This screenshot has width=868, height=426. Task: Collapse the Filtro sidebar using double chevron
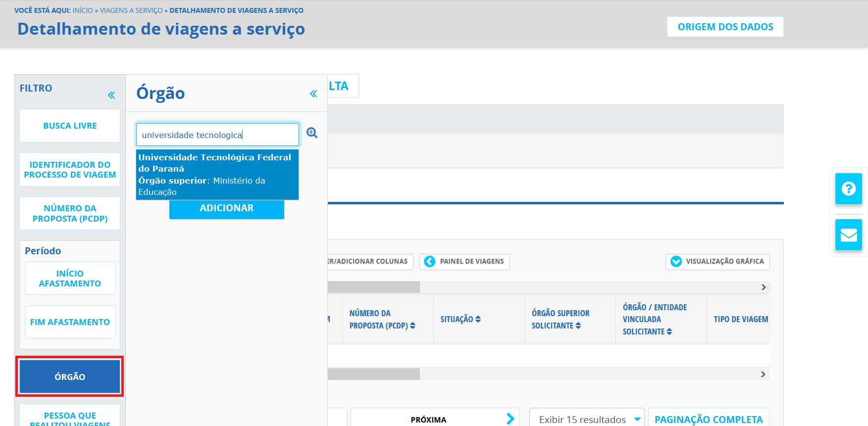[x=111, y=95]
